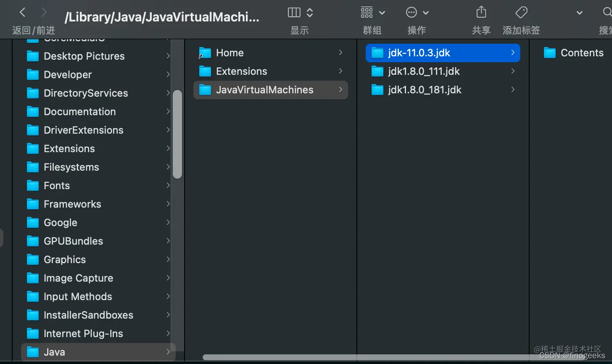Select the Documentation folder

coord(98,111)
